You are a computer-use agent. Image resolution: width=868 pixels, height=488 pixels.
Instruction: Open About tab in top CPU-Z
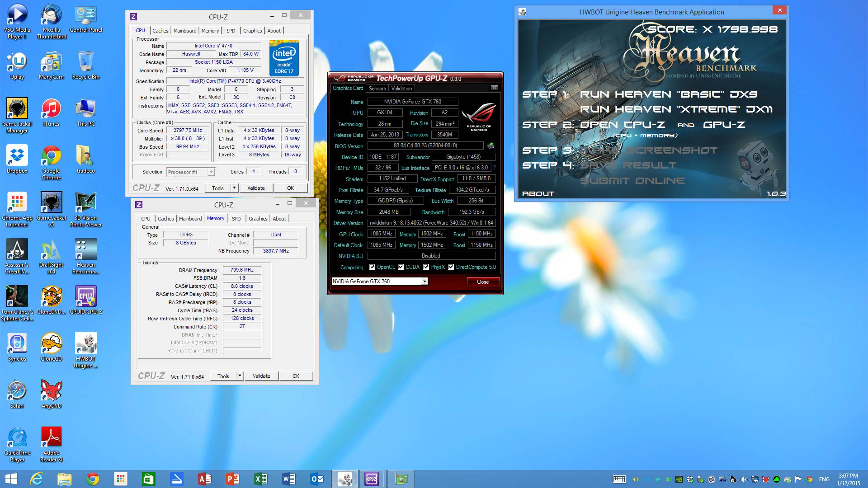click(x=274, y=31)
